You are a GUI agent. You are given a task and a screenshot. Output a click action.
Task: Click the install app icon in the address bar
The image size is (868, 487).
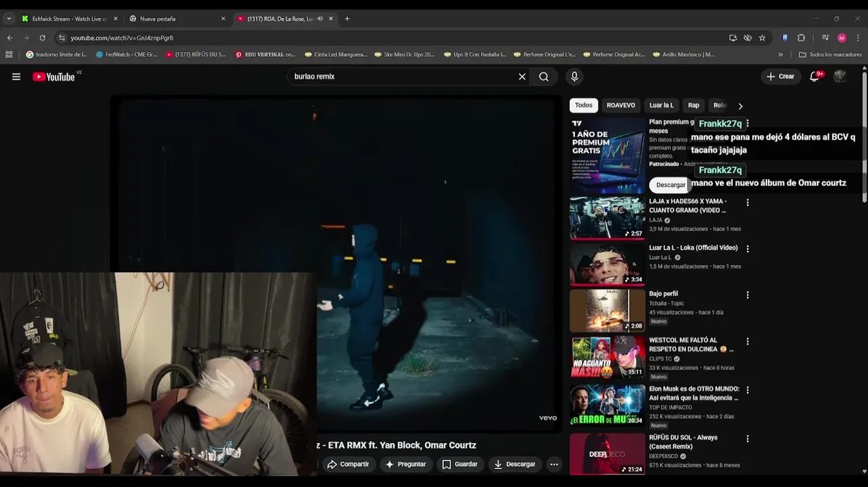click(733, 38)
